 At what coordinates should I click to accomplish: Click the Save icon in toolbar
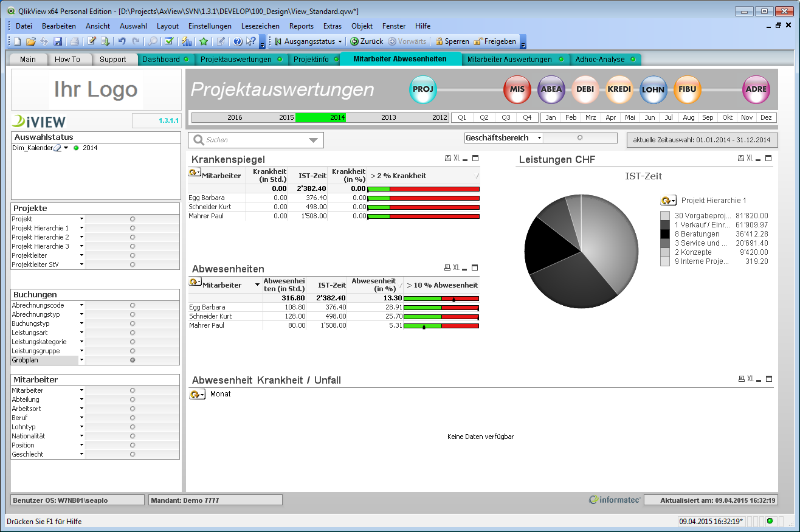pos(58,41)
